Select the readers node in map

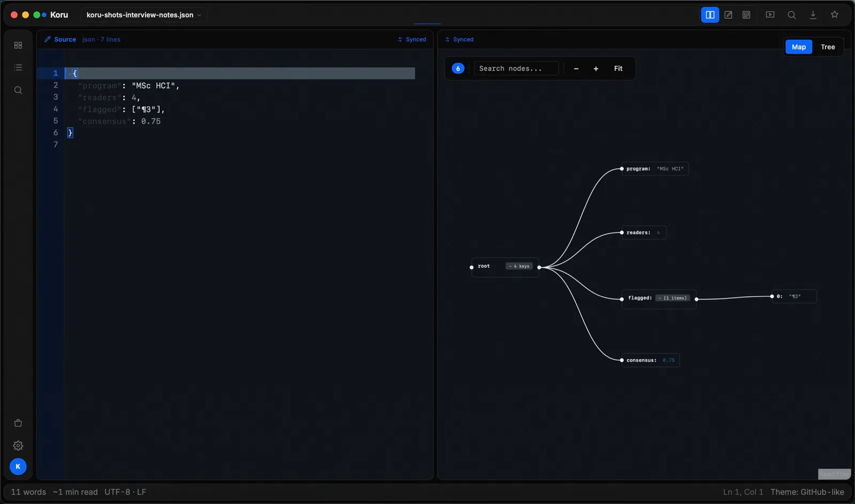644,232
